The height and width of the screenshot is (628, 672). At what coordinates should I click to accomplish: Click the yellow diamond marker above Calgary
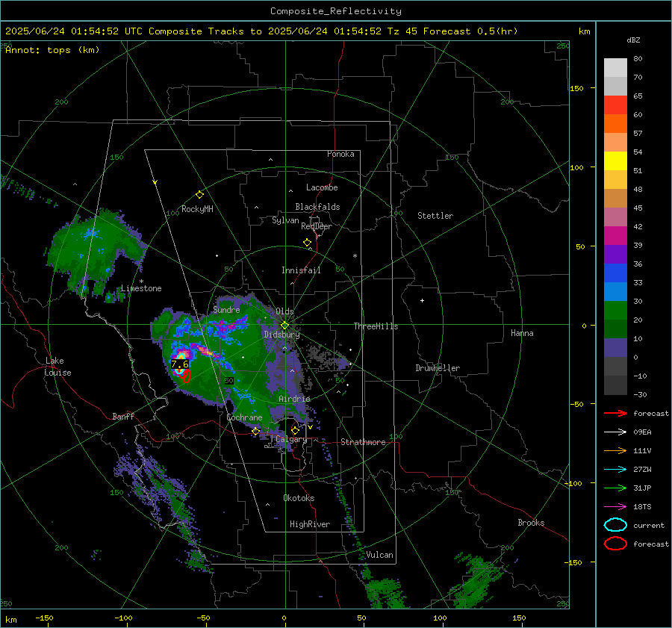click(295, 430)
